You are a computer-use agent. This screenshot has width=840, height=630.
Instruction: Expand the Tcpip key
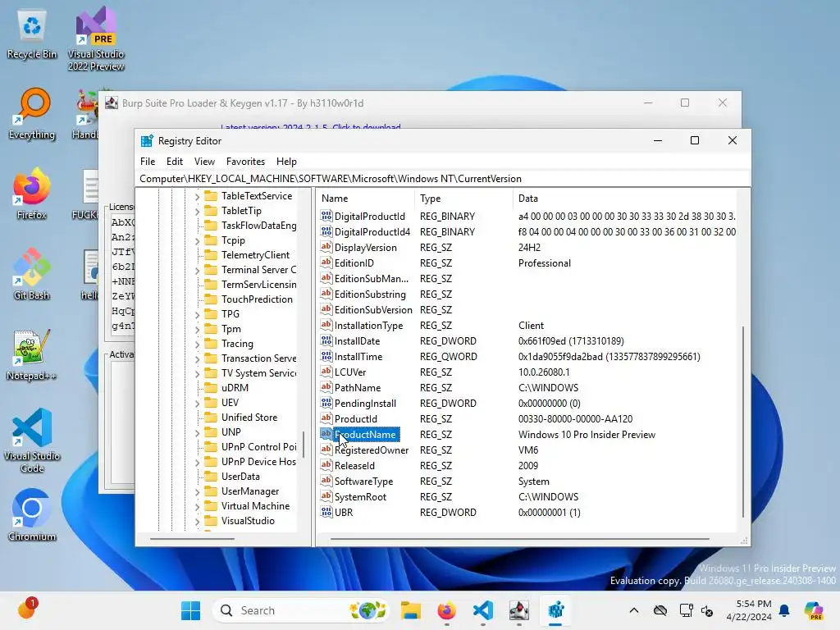pos(197,241)
